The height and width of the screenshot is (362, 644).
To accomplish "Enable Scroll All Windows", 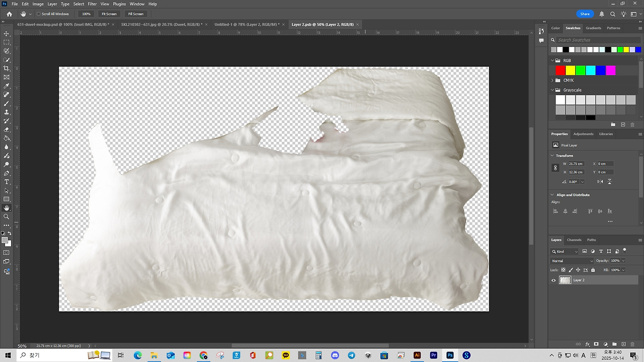I will point(39,14).
